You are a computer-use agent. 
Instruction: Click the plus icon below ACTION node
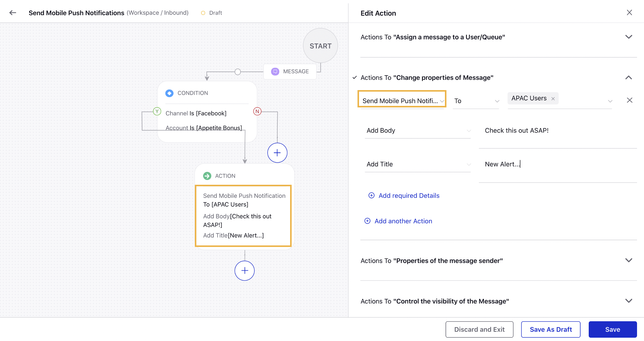click(244, 271)
